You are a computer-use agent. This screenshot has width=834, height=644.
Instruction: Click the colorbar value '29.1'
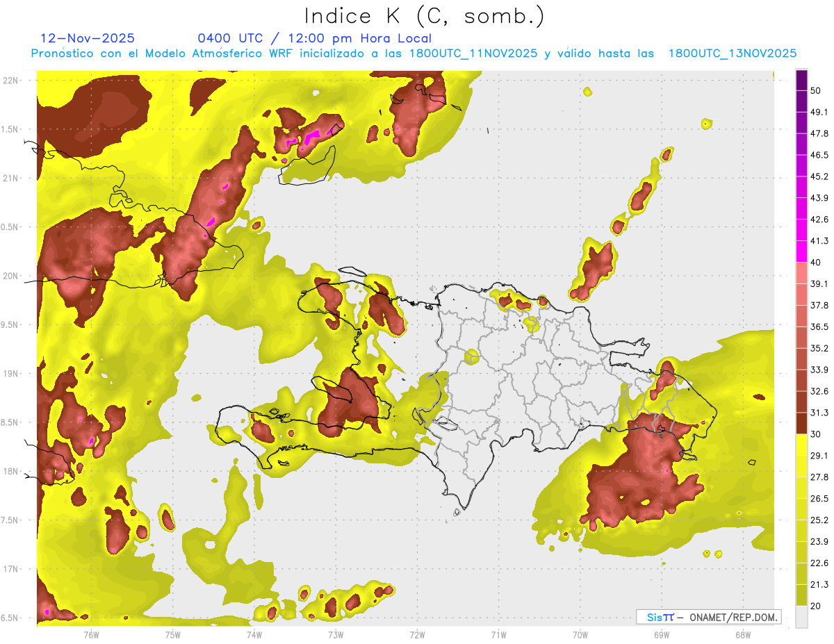(820, 456)
